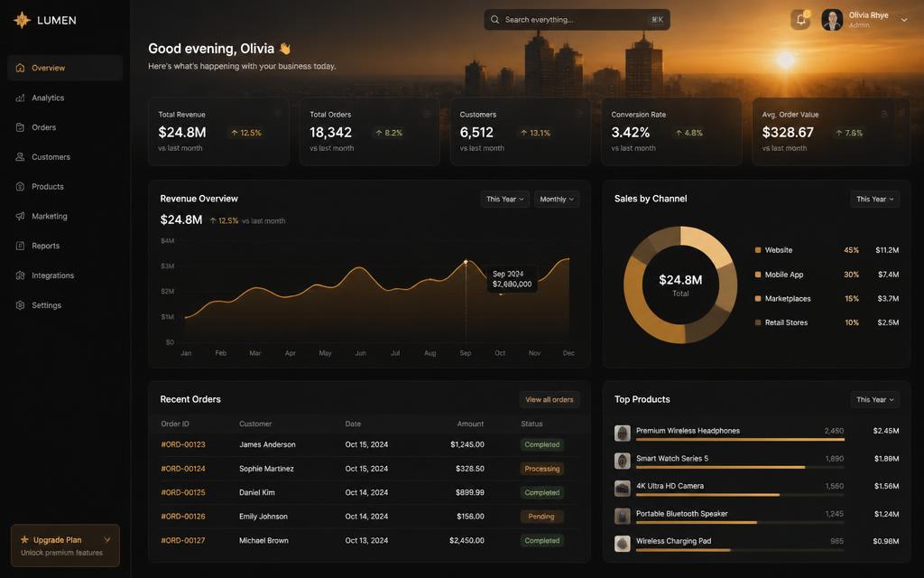The width and height of the screenshot is (924, 578).
Task: Open the Monthly interval dropdown
Action: pos(557,200)
